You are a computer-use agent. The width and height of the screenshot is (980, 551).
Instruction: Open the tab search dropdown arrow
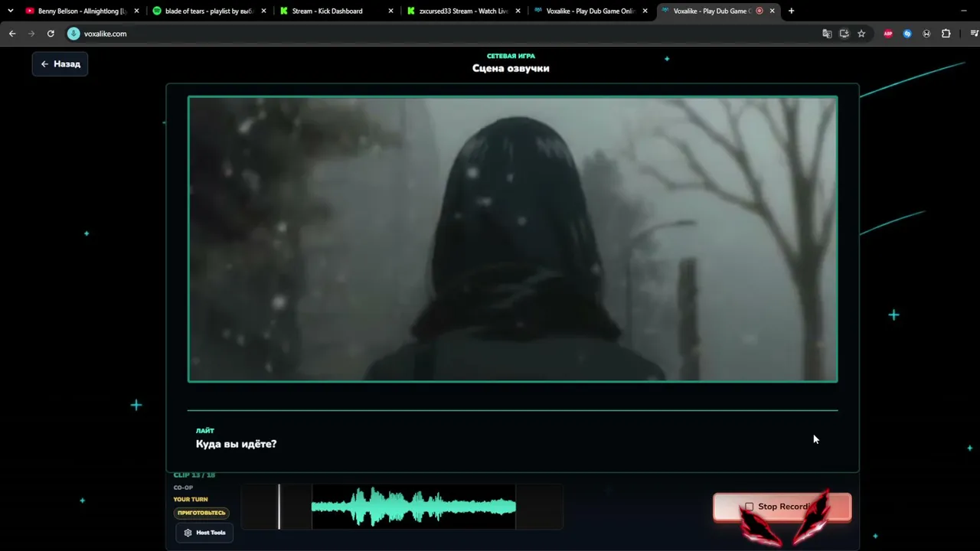10,11
